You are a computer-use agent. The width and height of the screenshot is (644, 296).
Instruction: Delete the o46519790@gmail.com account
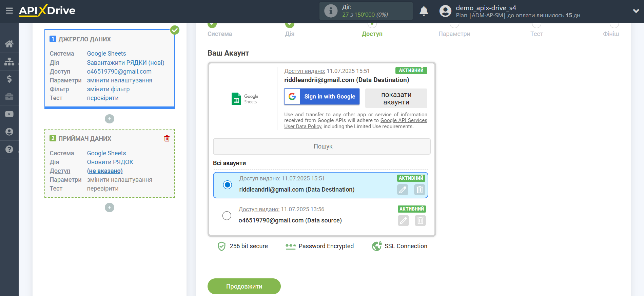coord(420,221)
